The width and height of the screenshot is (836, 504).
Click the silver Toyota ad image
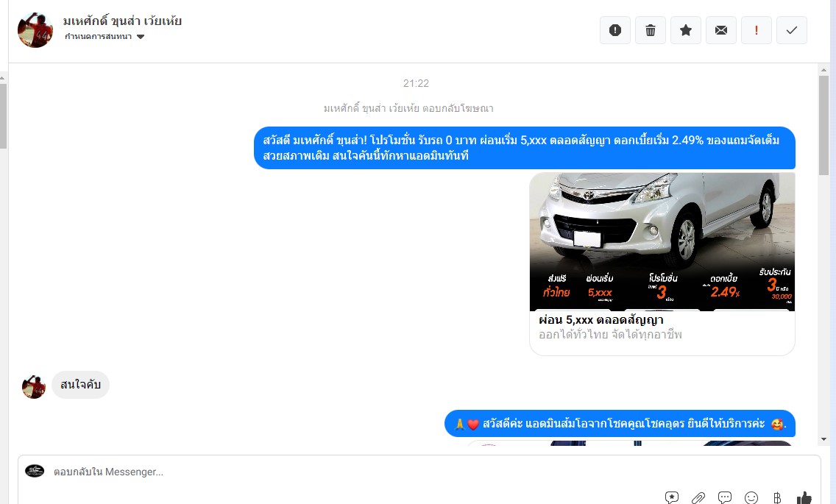pos(662,241)
